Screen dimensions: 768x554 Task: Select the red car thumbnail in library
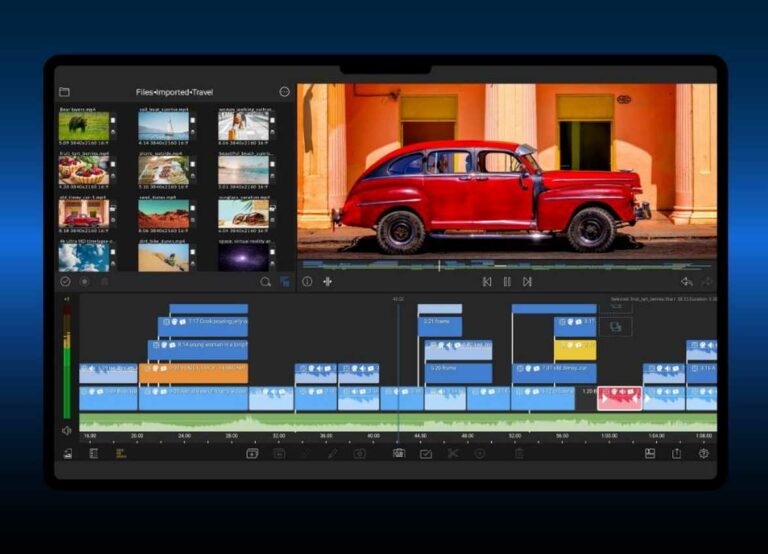(x=84, y=214)
